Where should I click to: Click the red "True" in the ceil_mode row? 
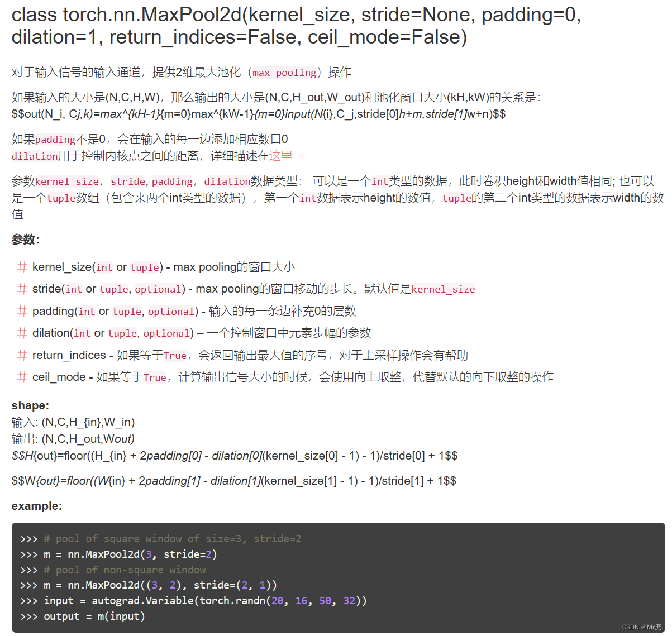[x=155, y=377]
